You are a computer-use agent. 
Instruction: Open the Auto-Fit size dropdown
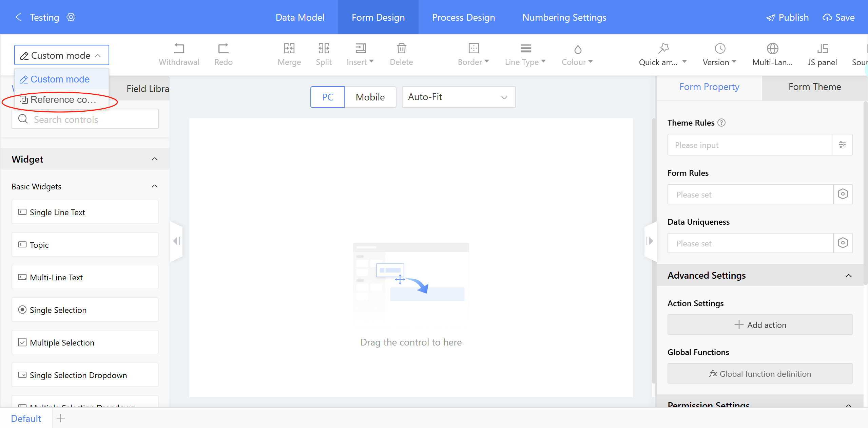pyautogui.click(x=458, y=97)
